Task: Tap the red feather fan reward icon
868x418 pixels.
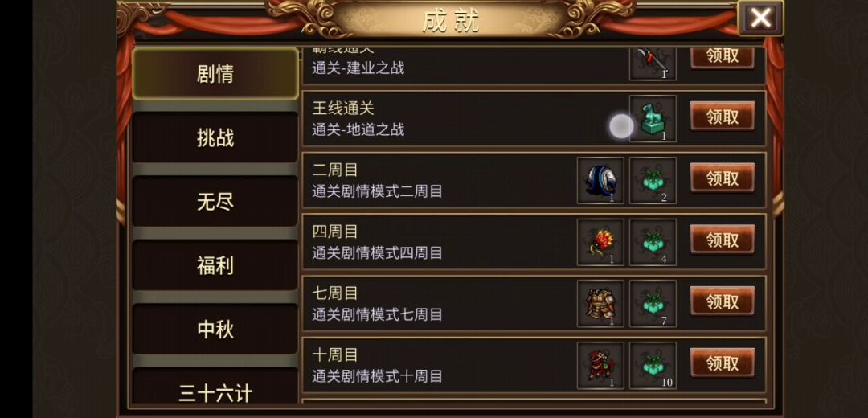Action: (600, 242)
